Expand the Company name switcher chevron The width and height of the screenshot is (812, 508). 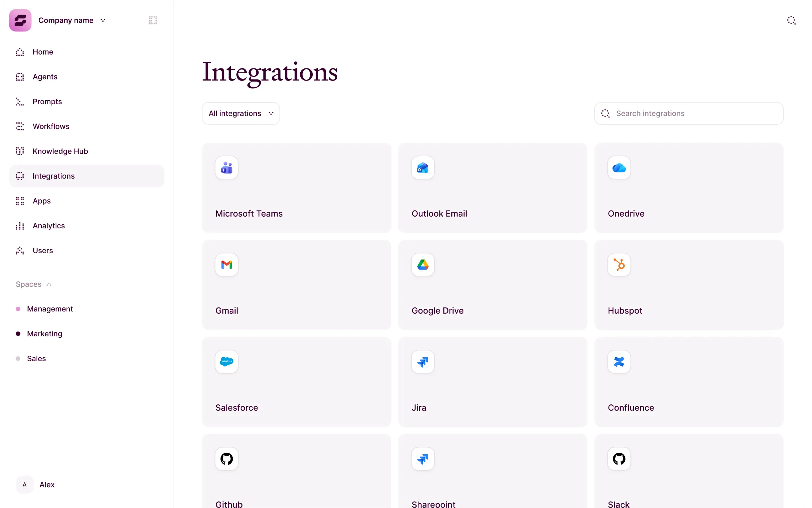[x=103, y=20]
